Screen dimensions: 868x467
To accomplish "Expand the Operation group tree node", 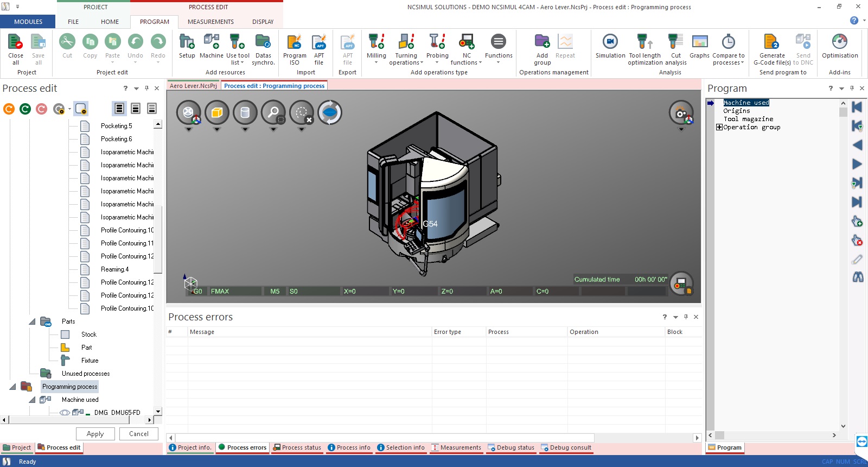I will [719, 127].
